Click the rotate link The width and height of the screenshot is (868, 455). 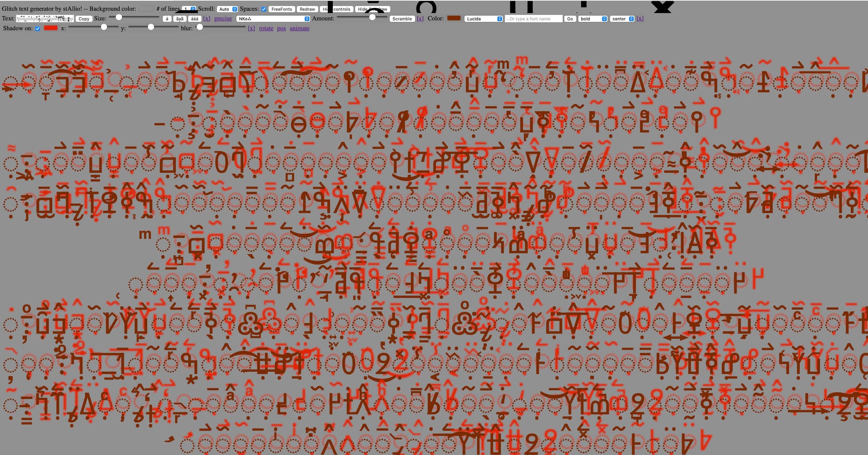click(266, 28)
